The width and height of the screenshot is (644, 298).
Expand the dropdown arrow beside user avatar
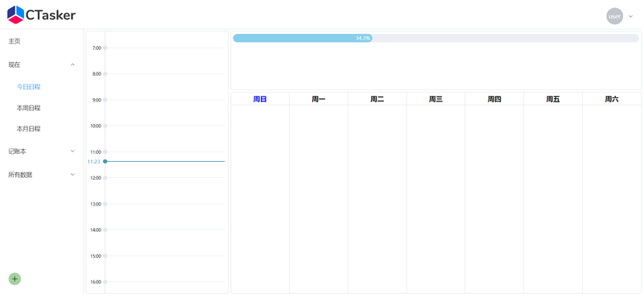pos(631,16)
